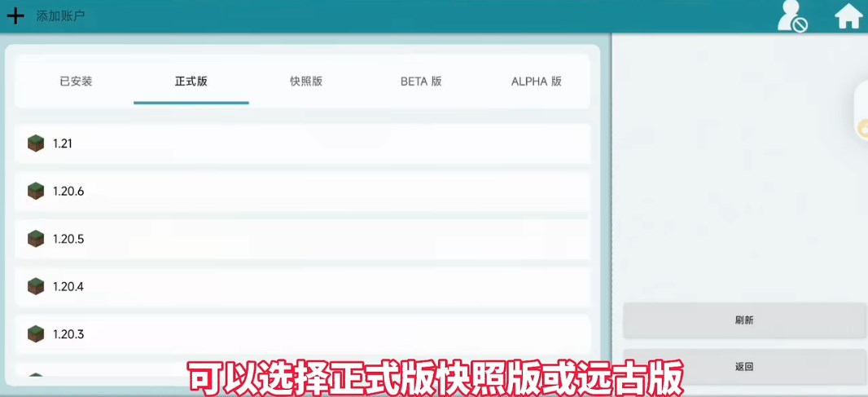Viewport: 868px width, 397px height.
Task: Click the plus icon to add account
Action: [15, 15]
